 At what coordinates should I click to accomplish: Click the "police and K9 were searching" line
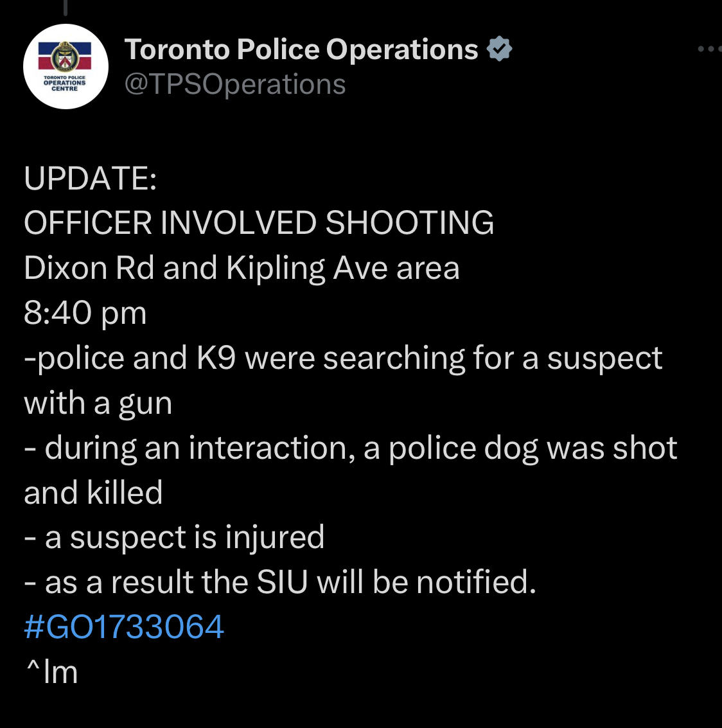[343, 358]
